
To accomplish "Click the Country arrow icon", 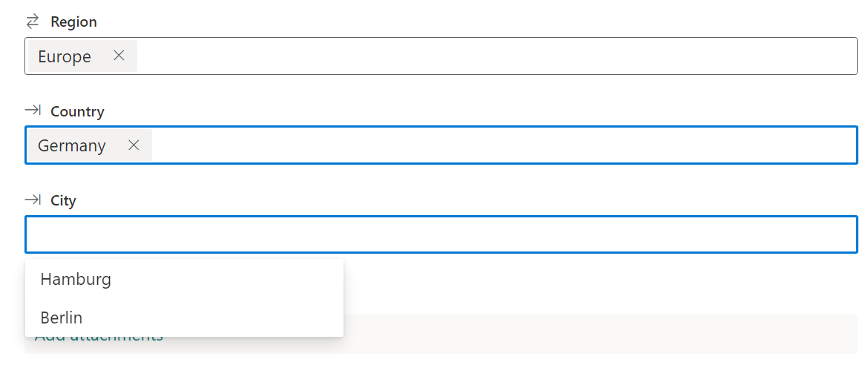I will point(33,111).
